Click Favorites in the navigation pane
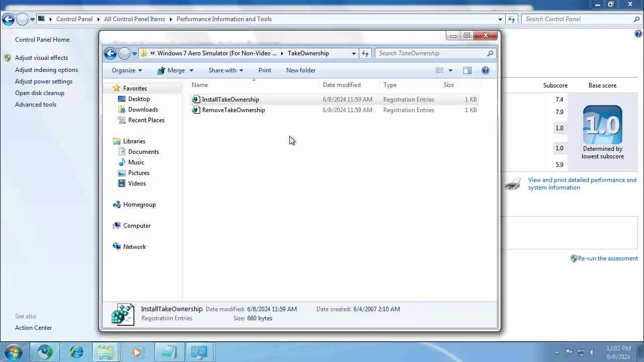644x362 pixels. tap(135, 88)
